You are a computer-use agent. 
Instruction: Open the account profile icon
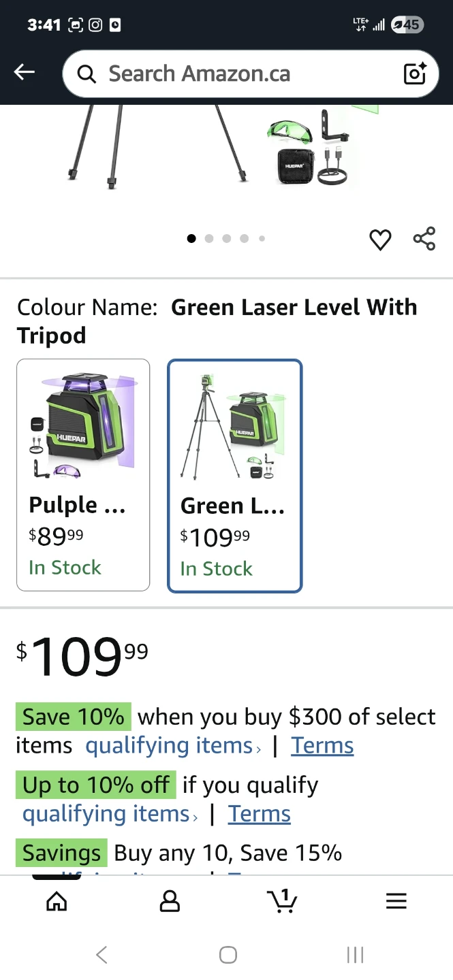[170, 901]
